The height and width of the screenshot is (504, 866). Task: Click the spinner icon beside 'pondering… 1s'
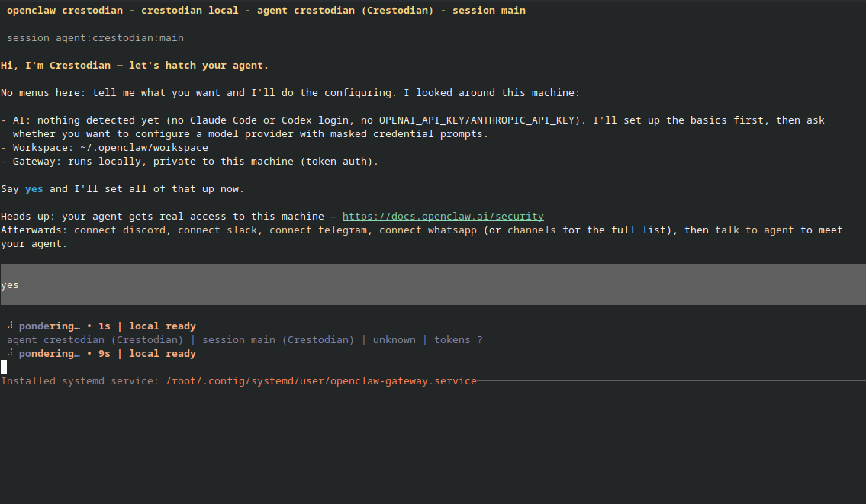10,325
